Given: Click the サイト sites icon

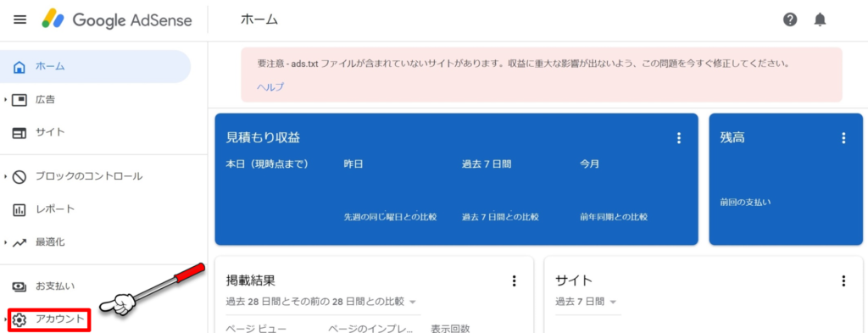Looking at the screenshot, I should (19, 133).
